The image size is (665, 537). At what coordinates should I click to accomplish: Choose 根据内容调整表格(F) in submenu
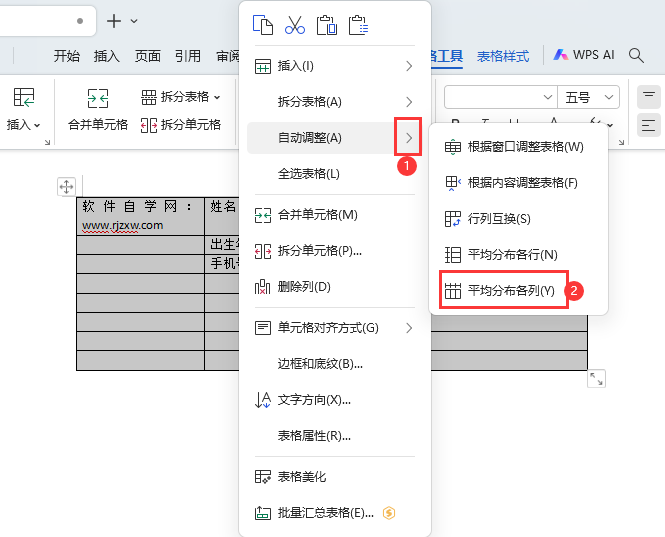pyautogui.click(x=518, y=183)
